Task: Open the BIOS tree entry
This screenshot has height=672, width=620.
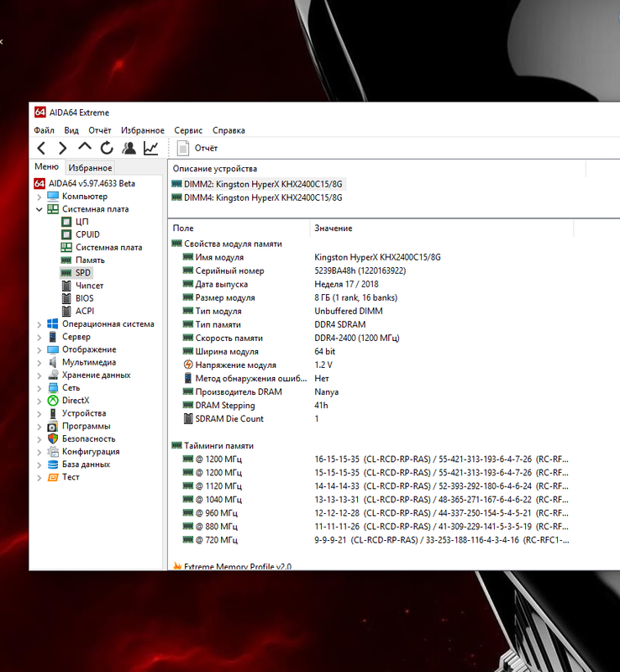Action: (x=84, y=298)
